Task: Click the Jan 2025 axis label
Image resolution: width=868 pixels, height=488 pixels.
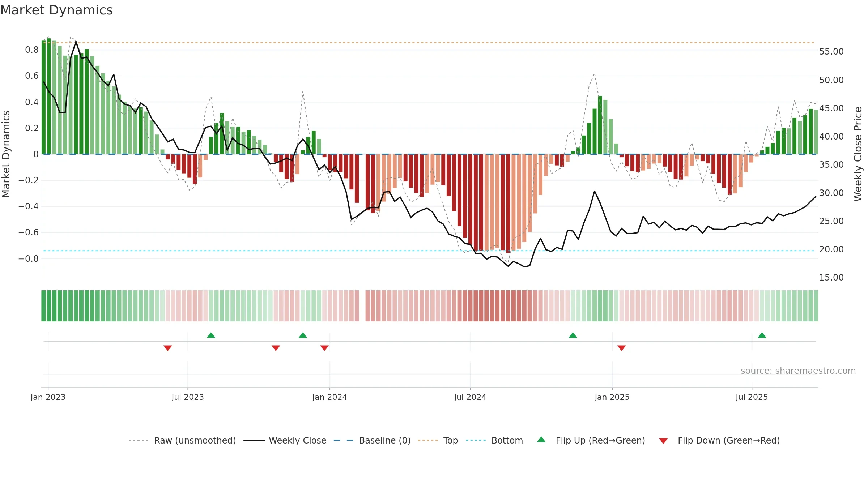Action: click(x=612, y=397)
